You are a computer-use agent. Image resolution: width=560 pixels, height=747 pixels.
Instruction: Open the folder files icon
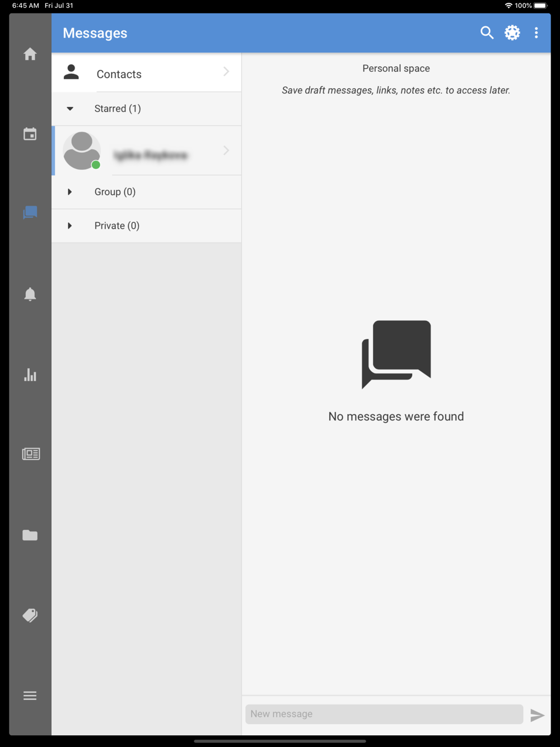[x=30, y=535]
